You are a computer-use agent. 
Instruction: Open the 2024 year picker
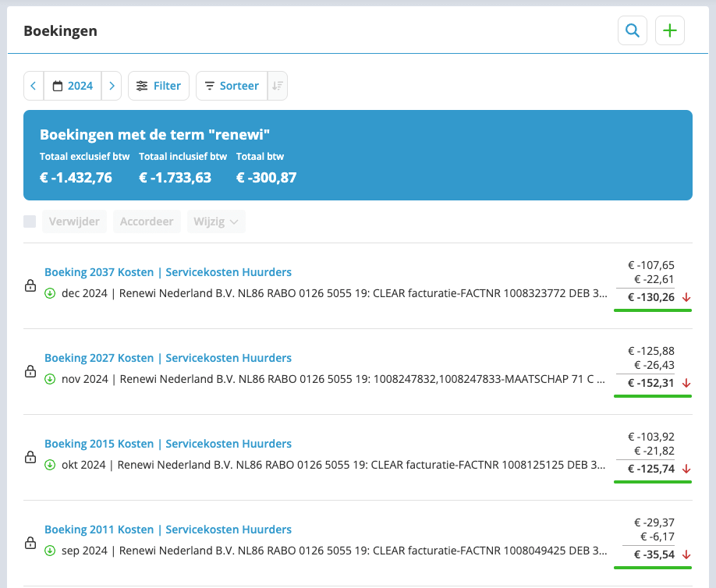pos(73,86)
